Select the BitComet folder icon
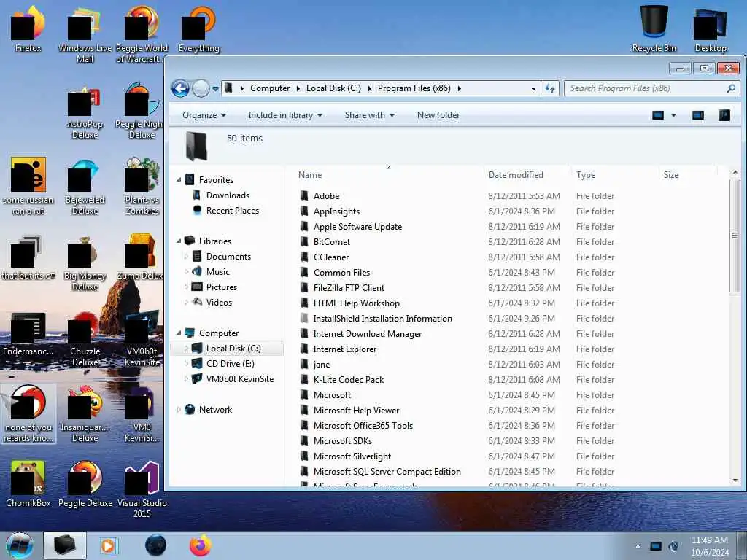Screen dimensions: 747x560 (304, 242)
